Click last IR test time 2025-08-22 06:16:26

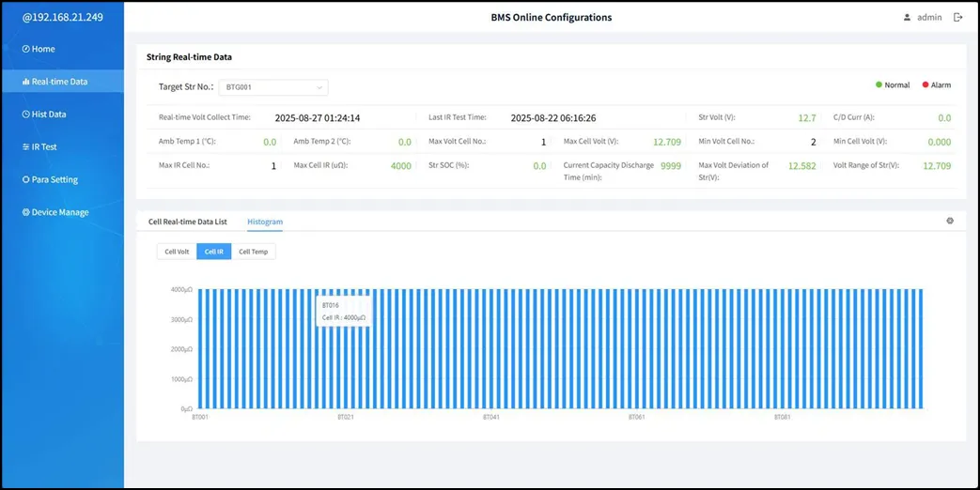point(553,118)
